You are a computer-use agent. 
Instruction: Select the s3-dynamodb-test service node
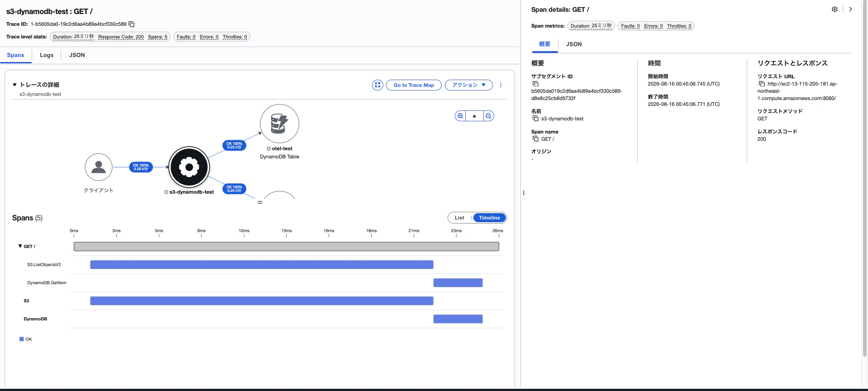click(189, 167)
